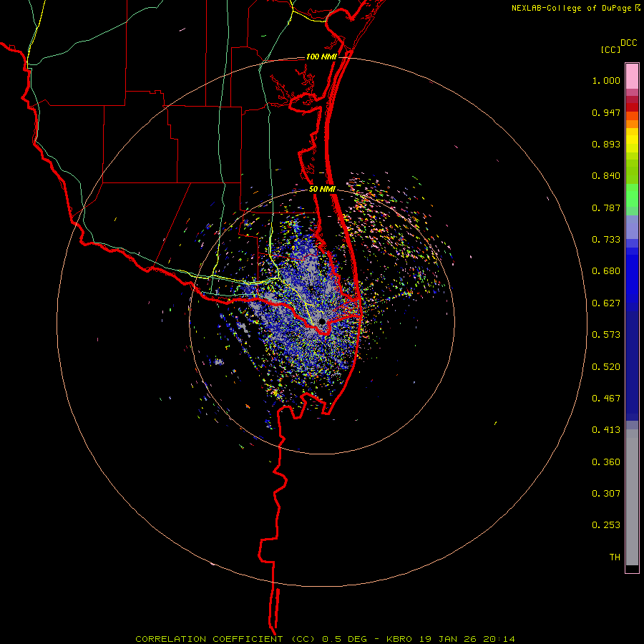
Task: Click the 20:14 time stamp
Action: (499, 639)
